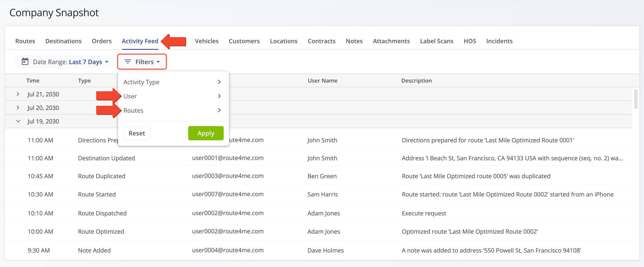This screenshot has width=644, height=267.
Task: Expand the Jul 20, 2030 group
Action: point(18,108)
